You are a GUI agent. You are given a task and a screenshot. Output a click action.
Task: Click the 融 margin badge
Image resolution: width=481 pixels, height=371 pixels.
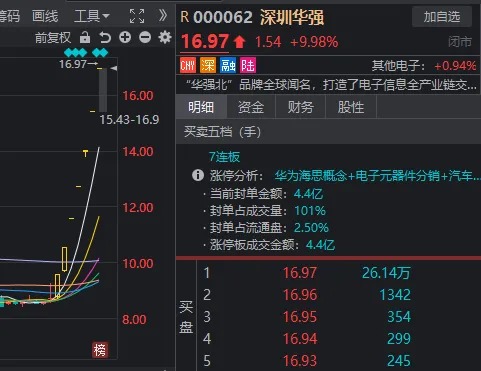point(228,65)
